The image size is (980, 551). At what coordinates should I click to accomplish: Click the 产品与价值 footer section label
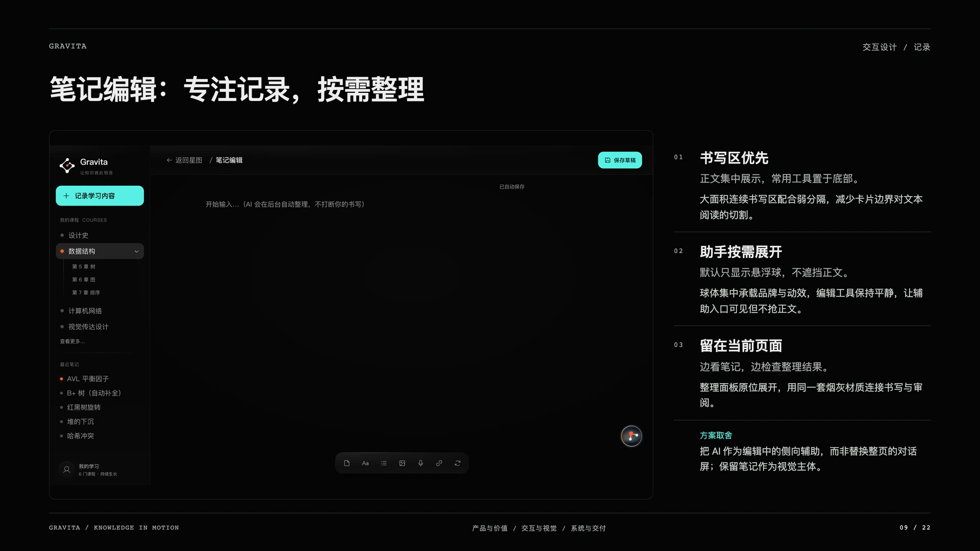[490, 528]
